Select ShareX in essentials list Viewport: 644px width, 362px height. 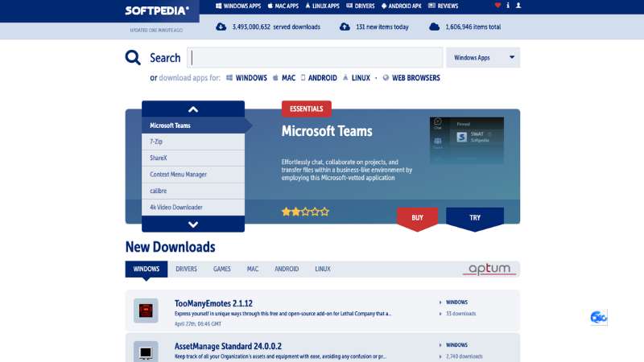[x=193, y=158]
